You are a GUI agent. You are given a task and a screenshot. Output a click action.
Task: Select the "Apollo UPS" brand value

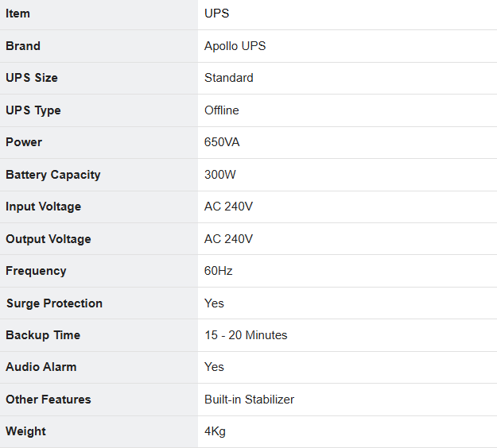[x=235, y=46]
